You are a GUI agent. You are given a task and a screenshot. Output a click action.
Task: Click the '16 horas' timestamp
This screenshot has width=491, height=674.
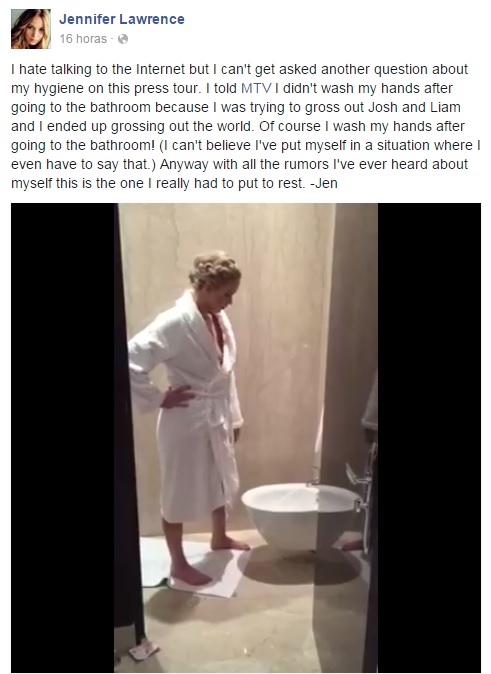83,39
